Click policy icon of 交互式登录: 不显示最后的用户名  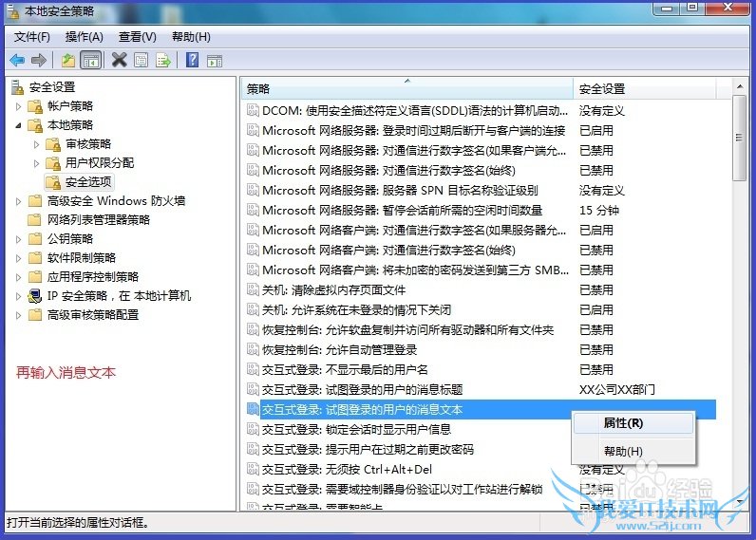254,369
